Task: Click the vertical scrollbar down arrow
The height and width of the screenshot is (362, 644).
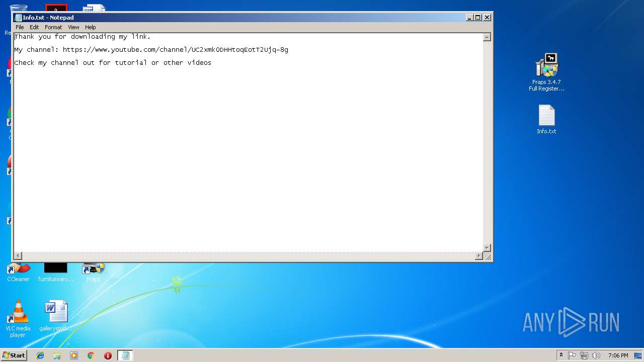Action: (x=487, y=248)
